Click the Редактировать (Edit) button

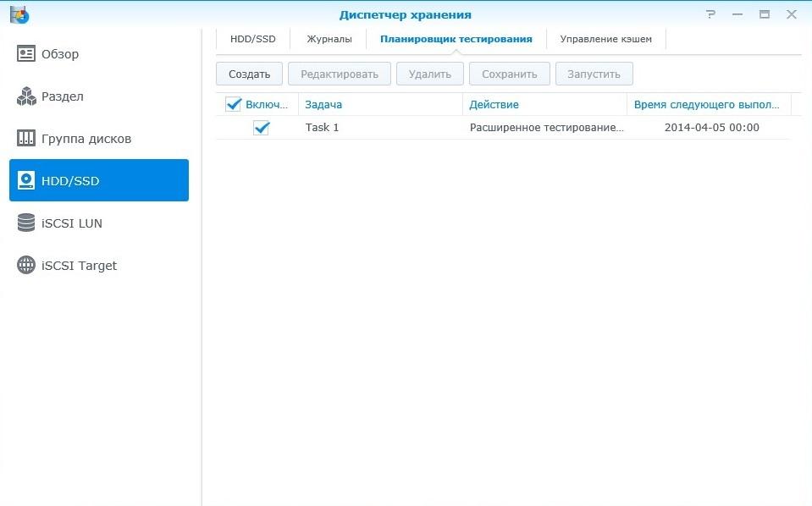click(x=339, y=74)
